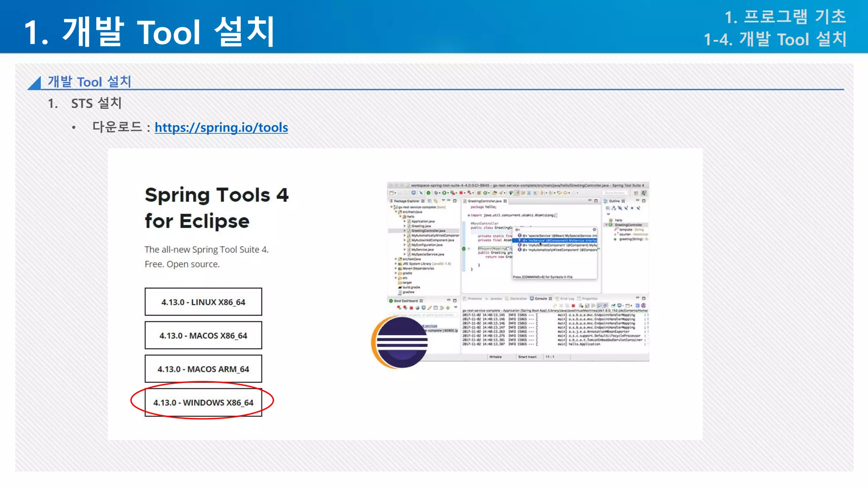Expand the JRE System Library node
This screenshot has width=868, height=488.
pos(396,263)
